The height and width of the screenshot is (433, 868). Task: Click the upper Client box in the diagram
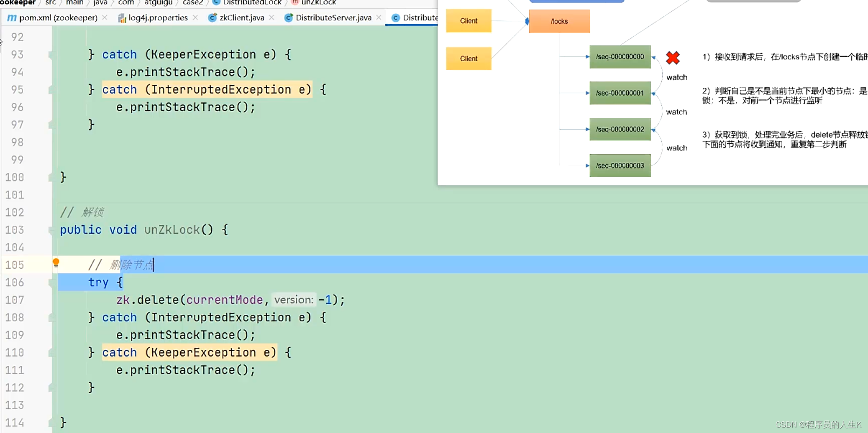469,21
